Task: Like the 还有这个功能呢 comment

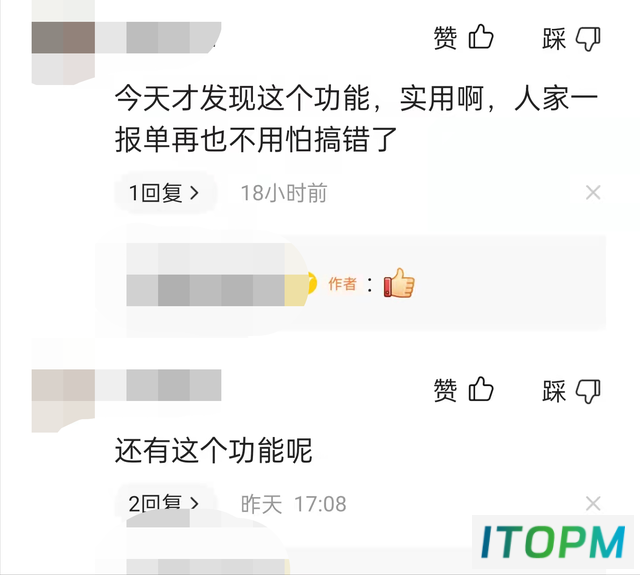Action: click(463, 389)
